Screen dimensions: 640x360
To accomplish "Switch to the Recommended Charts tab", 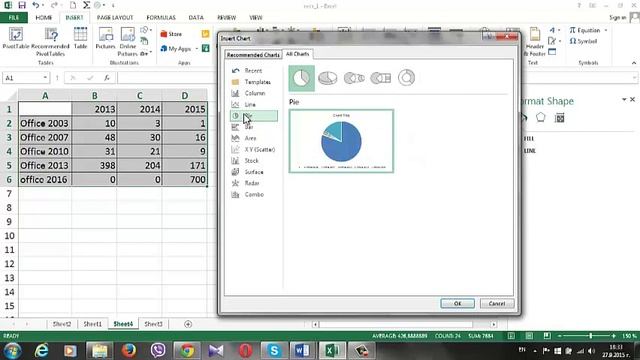I will [253, 55].
